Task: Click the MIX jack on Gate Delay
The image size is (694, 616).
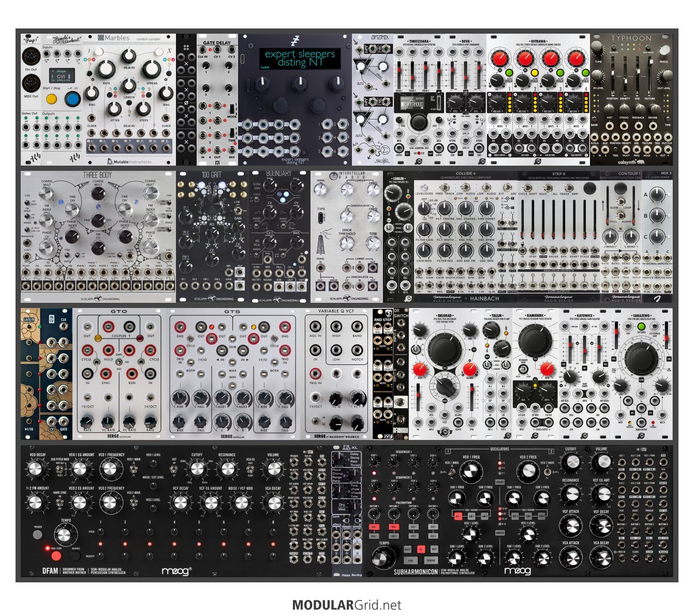Action: [231, 150]
